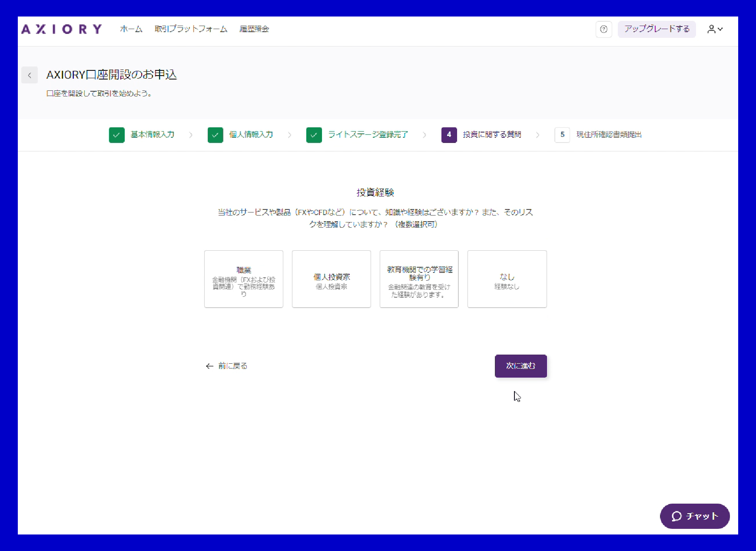This screenshot has width=756, height=551.
Task: Click the step 5 number badge
Action: [x=562, y=135]
